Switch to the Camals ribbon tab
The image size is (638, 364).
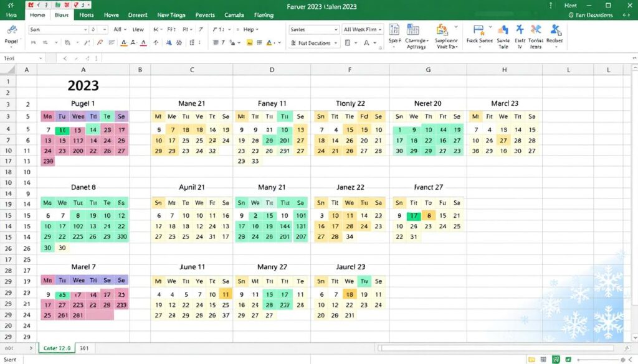(x=234, y=15)
